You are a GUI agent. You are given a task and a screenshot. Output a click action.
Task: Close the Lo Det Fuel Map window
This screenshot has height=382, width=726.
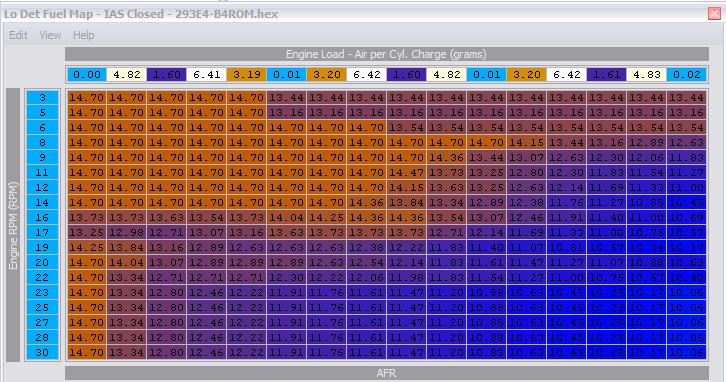tap(714, 13)
